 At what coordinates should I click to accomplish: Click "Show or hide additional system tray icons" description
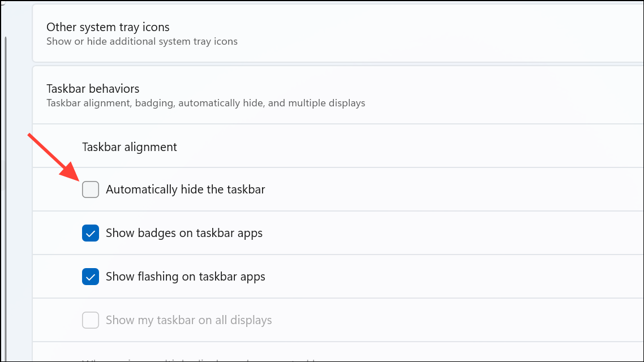coord(141,41)
